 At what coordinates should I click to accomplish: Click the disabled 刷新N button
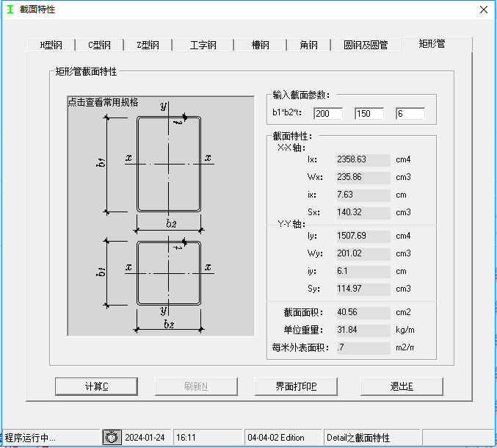pyautogui.click(x=196, y=386)
